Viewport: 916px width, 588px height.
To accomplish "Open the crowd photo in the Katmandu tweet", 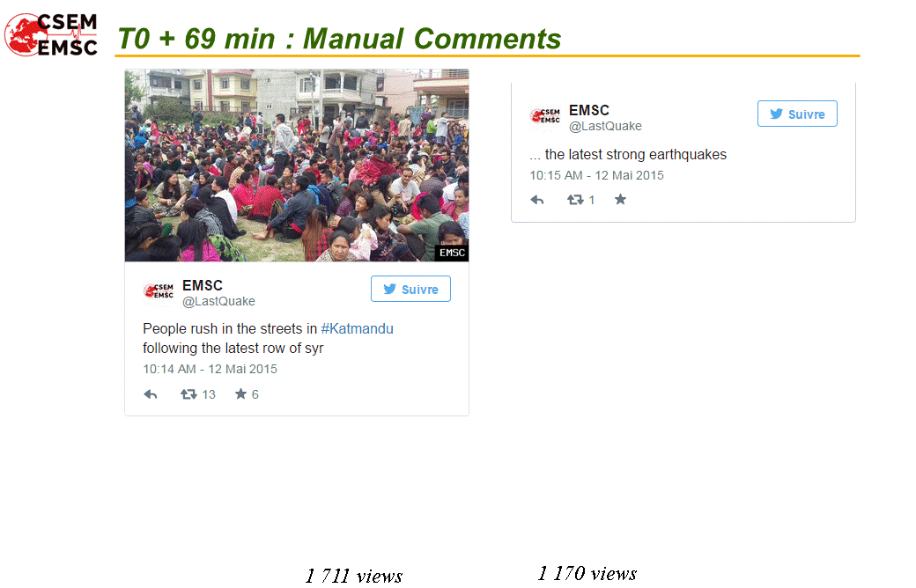I will (x=297, y=165).
